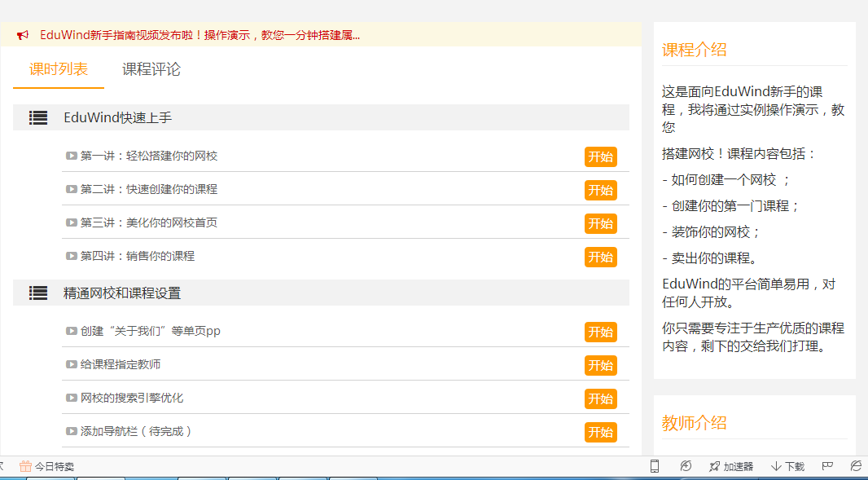Click the 教师介绍 heading
The image size is (868, 480).
click(x=695, y=423)
